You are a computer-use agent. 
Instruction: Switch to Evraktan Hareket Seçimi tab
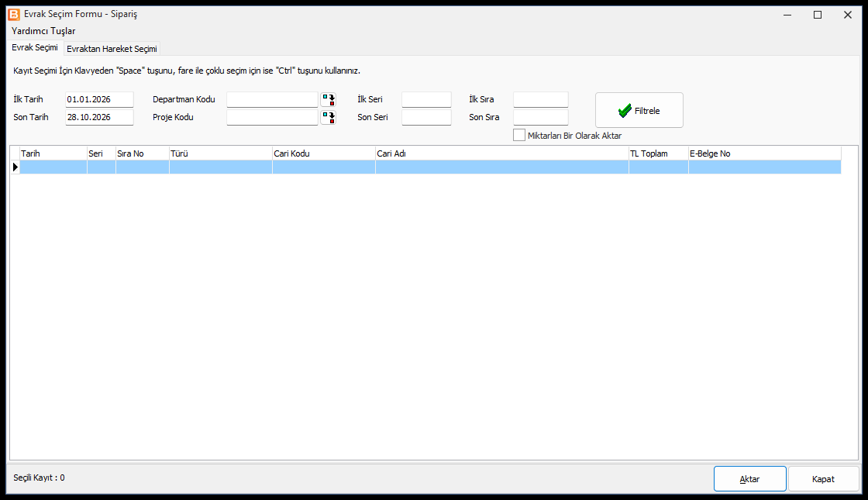pyautogui.click(x=112, y=49)
